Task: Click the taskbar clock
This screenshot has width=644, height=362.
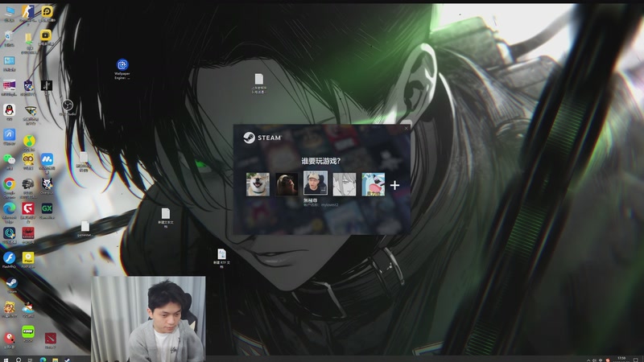Action: [621, 360]
